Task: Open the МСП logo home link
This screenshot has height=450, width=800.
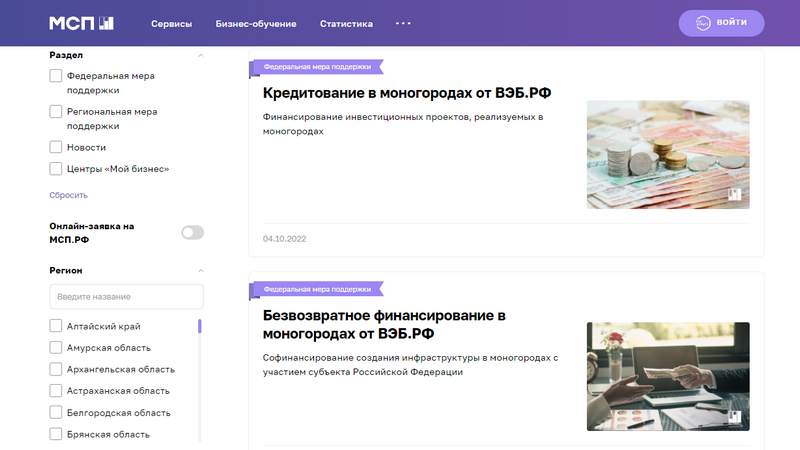Action: pyautogui.click(x=82, y=23)
